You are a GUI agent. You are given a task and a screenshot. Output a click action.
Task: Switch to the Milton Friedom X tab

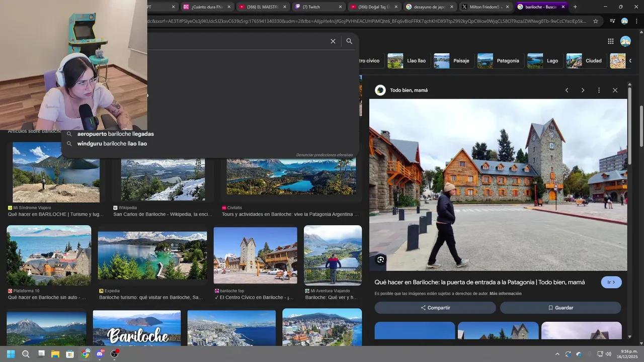click(x=486, y=7)
